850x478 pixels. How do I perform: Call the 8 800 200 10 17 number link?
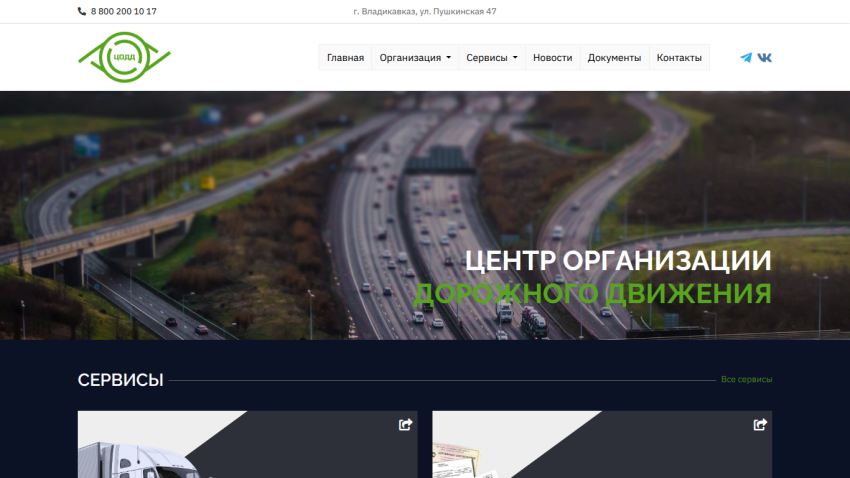tap(124, 11)
